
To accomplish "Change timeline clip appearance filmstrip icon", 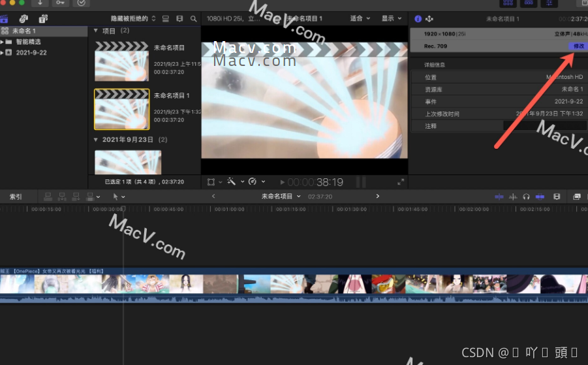I will point(557,197).
